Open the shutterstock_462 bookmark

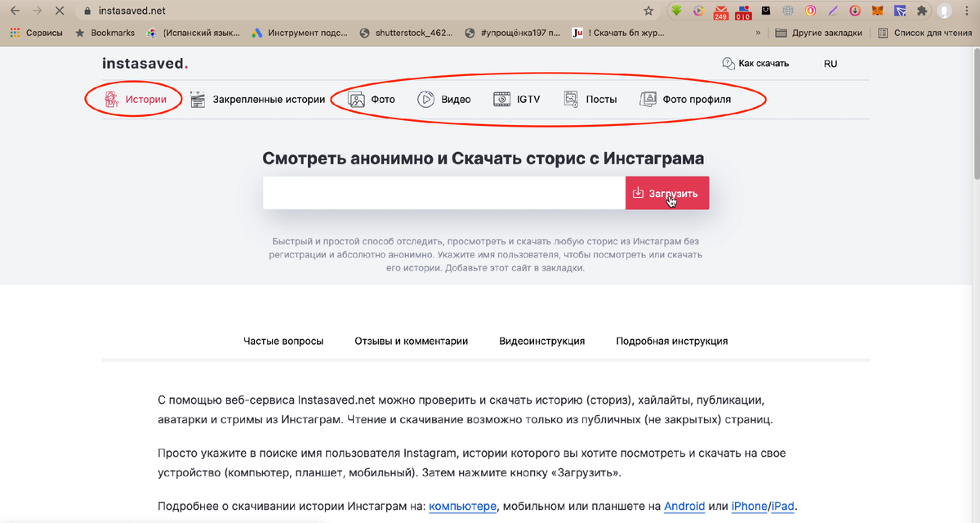click(x=406, y=34)
